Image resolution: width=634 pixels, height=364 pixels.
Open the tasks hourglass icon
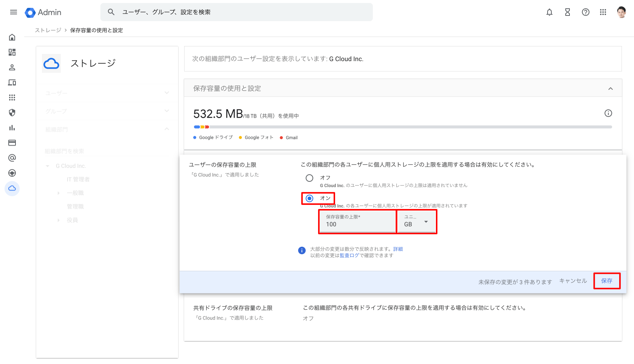point(568,12)
